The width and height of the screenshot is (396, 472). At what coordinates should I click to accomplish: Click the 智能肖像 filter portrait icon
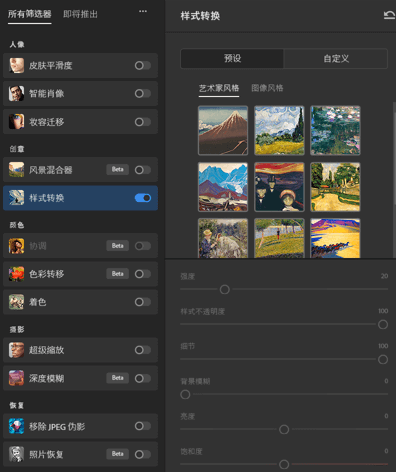click(16, 93)
